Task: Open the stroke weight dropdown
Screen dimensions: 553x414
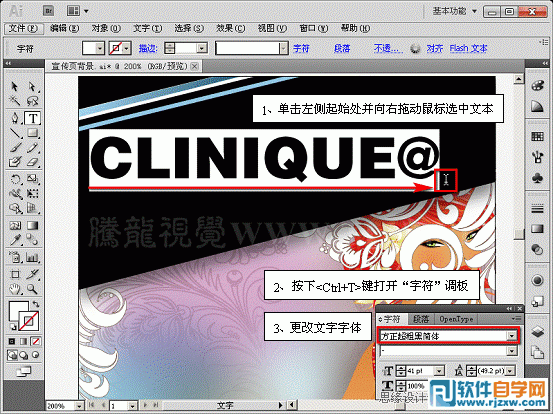Action: click(x=202, y=48)
